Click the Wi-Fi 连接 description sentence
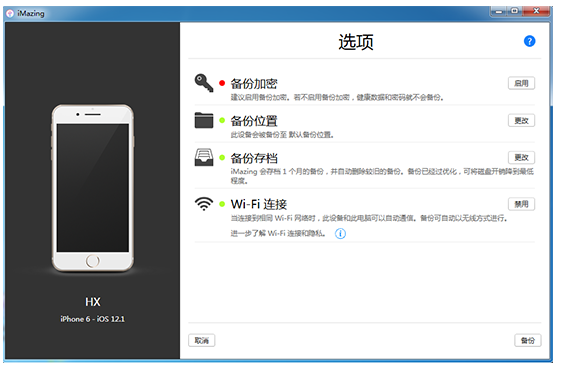This screenshot has height=365, width=561. pos(369,218)
